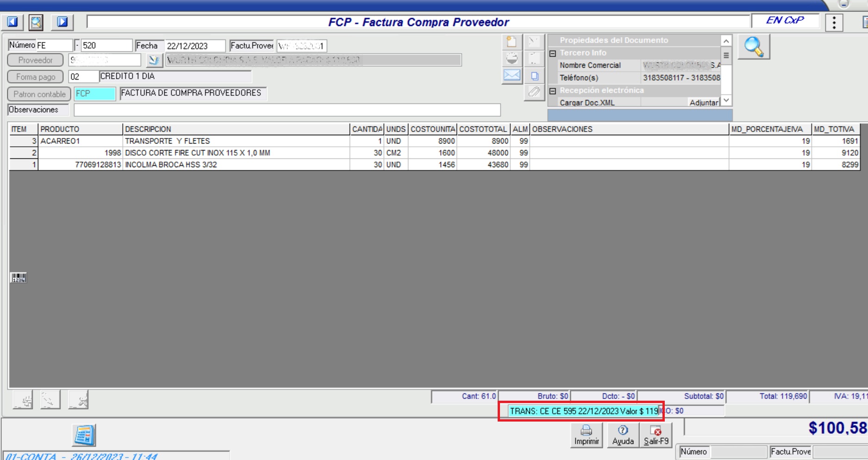Click the barcode icon beside the grid

(19, 277)
